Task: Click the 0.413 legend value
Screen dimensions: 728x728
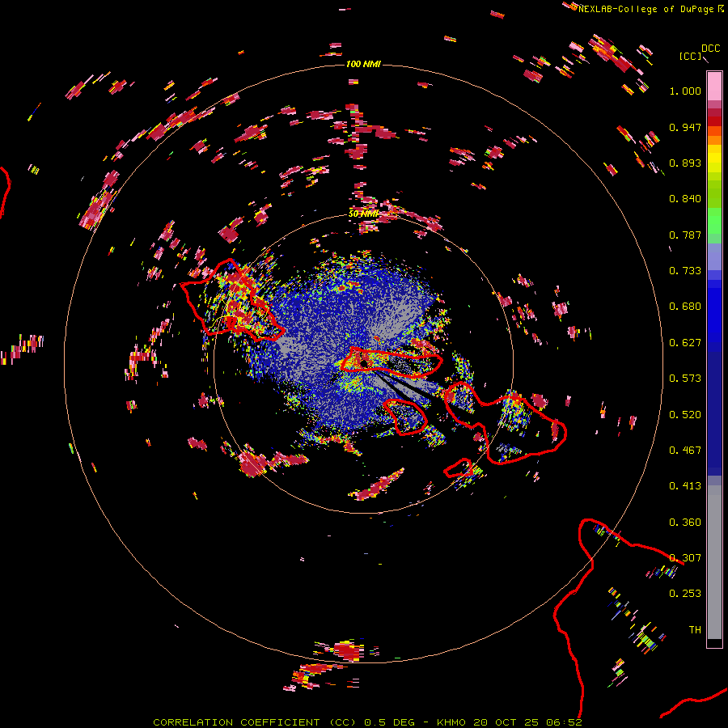Action: point(685,486)
